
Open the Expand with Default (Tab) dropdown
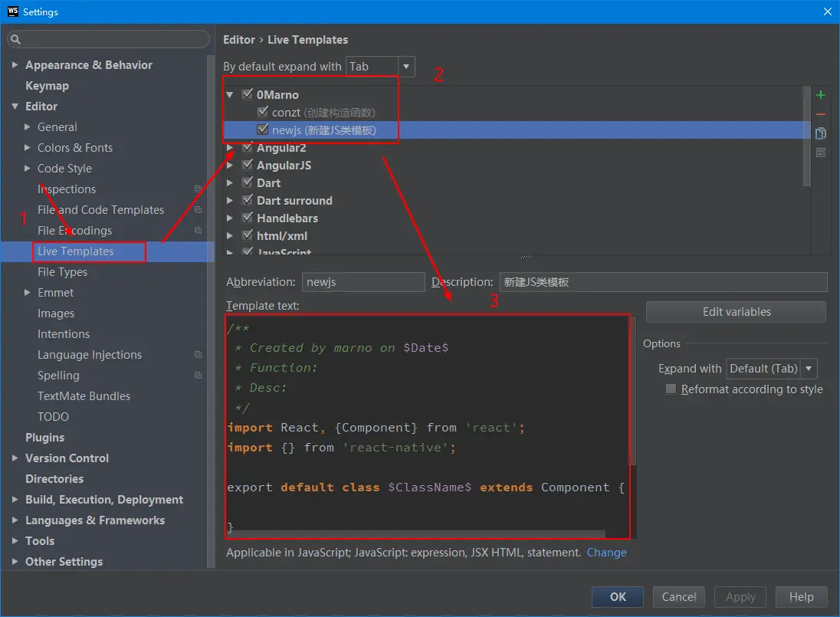[x=809, y=369]
